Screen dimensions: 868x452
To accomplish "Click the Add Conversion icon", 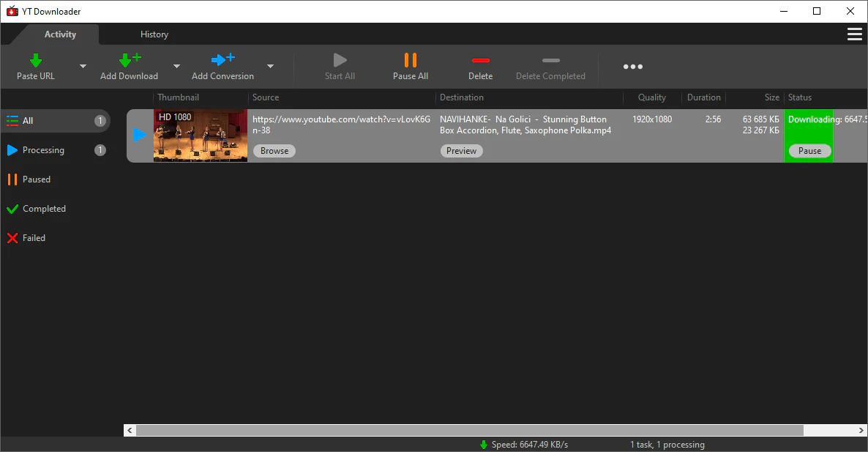I will click(x=222, y=60).
